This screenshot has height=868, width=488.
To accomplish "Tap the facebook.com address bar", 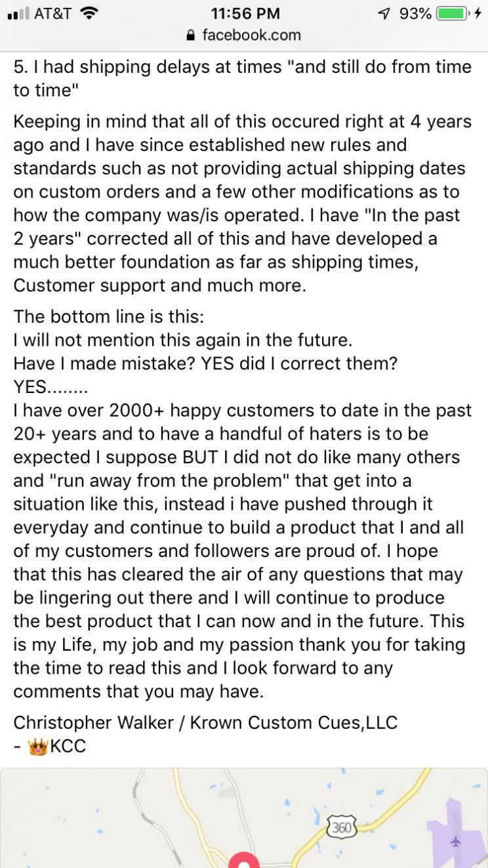I will pos(244,35).
